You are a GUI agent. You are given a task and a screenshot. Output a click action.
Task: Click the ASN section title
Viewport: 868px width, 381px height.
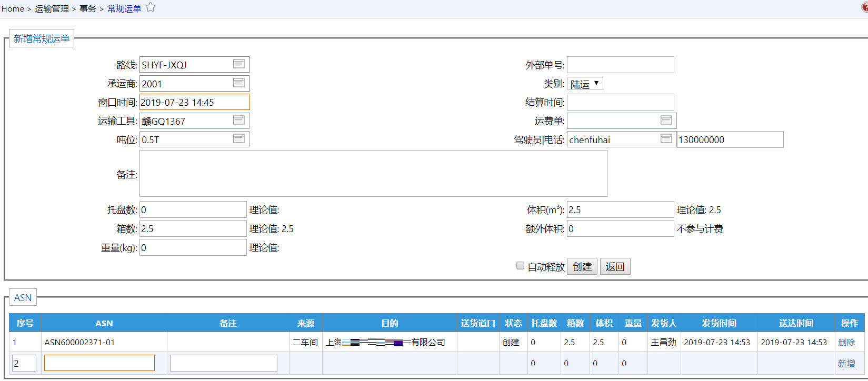tap(23, 297)
